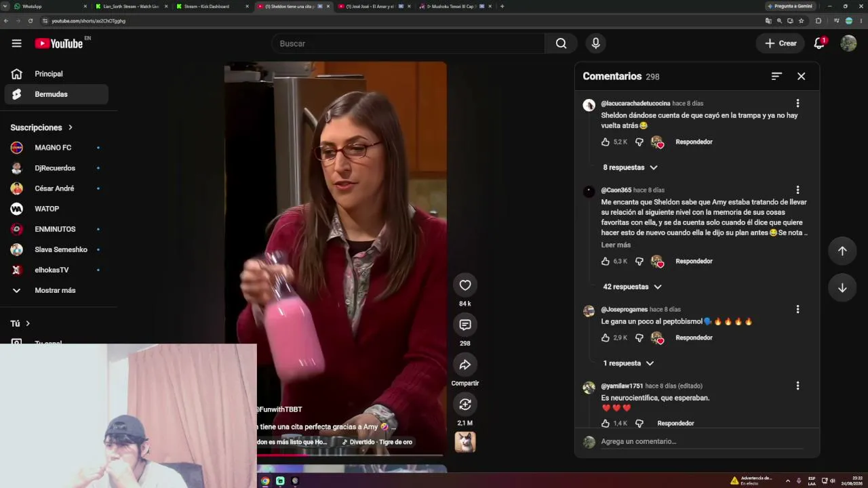Dislike @Joseprogames's comment
Screen dimensions: 868x488
(639, 338)
